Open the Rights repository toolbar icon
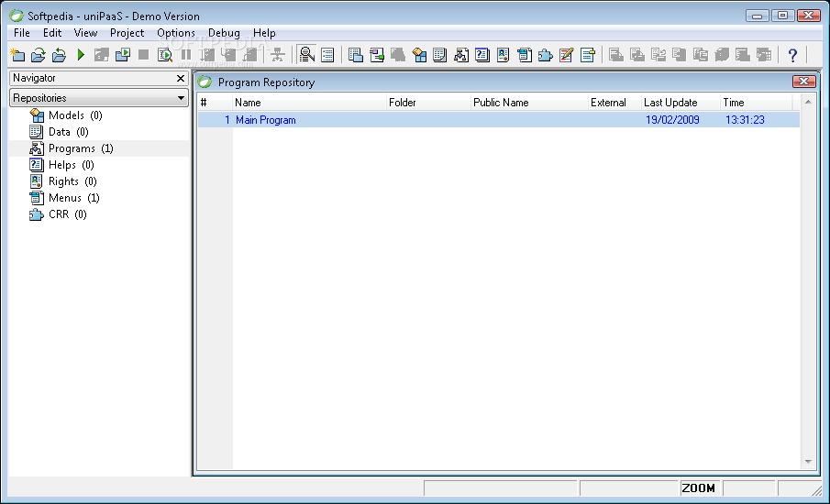Image resolution: width=830 pixels, height=504 pixels. point(503,54)
